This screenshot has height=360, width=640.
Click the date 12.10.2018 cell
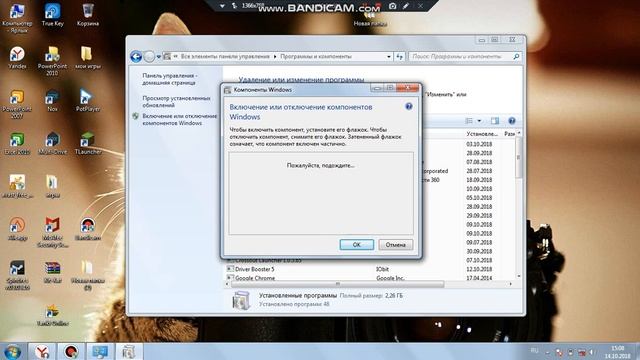click(x=479, y=269)
